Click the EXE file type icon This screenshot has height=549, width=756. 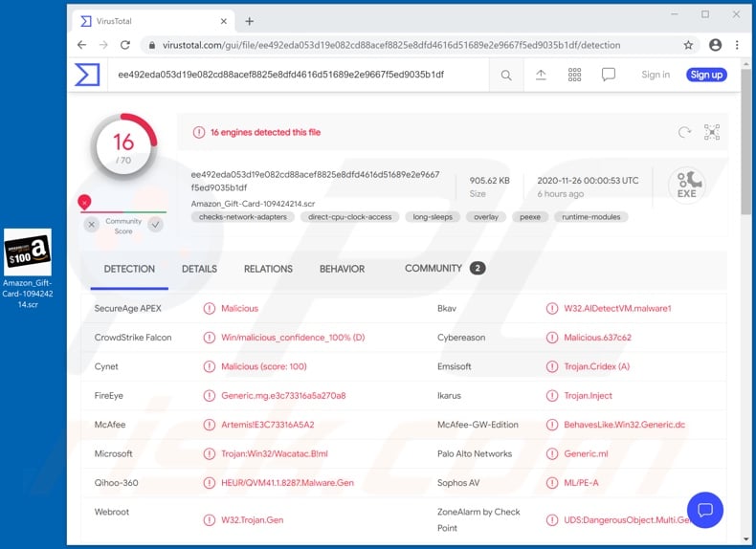[x=687, y=186]
